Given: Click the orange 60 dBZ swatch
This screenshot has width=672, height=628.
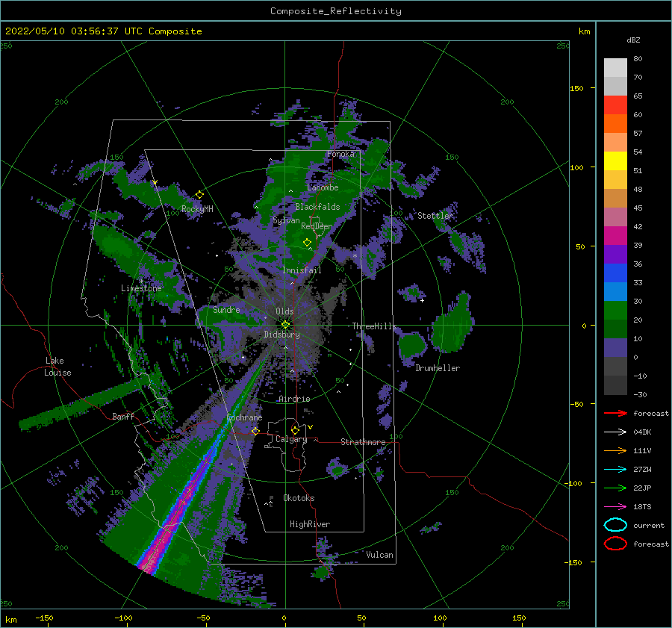Looking at the screenshot, I should point(615,123).
